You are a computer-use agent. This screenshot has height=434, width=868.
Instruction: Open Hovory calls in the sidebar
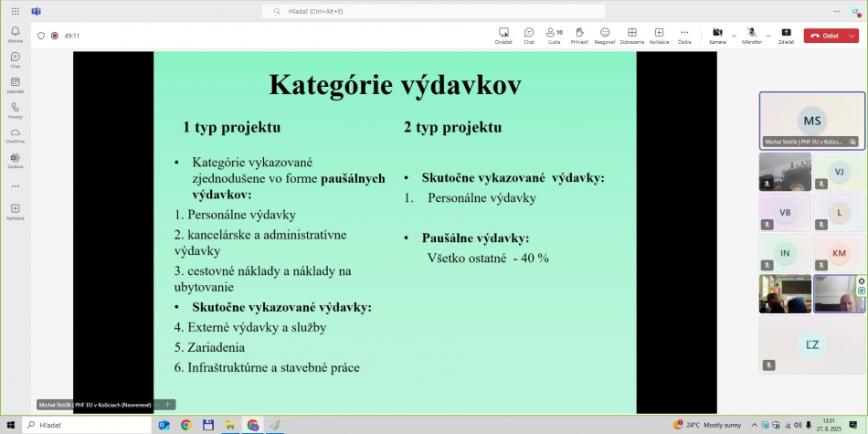(15, 111)
